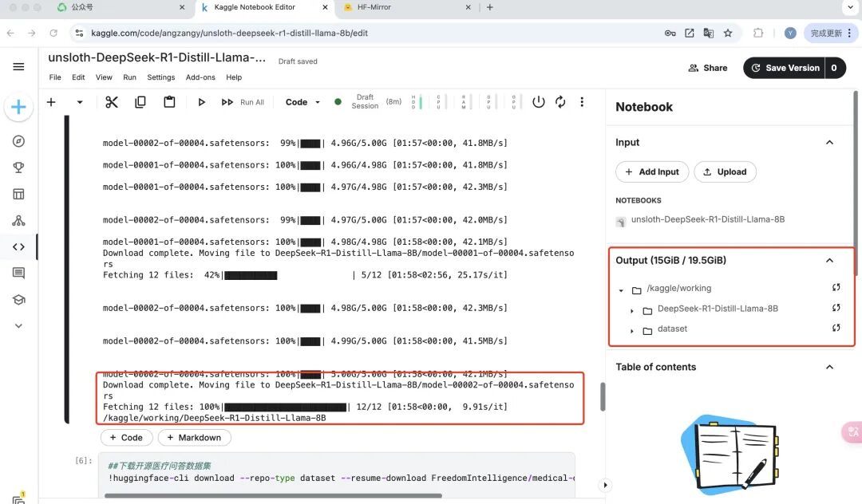Switch to the 公众号 browser tab
This screenshot has height=504, width=862.
[121, 8]
